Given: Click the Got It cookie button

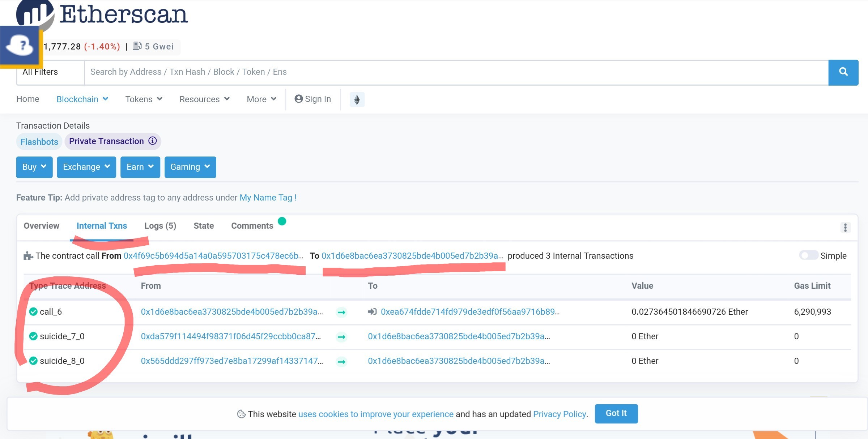Looking at the screenshot, I should [616, 413].
